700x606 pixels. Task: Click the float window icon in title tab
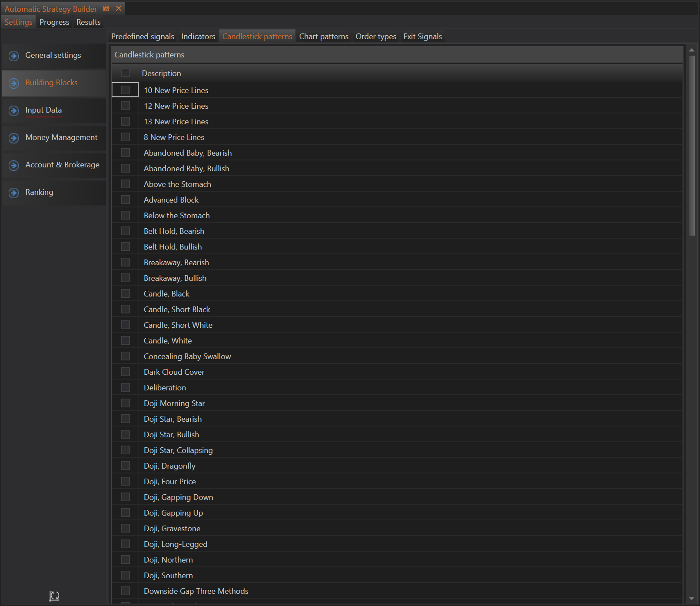106,8
